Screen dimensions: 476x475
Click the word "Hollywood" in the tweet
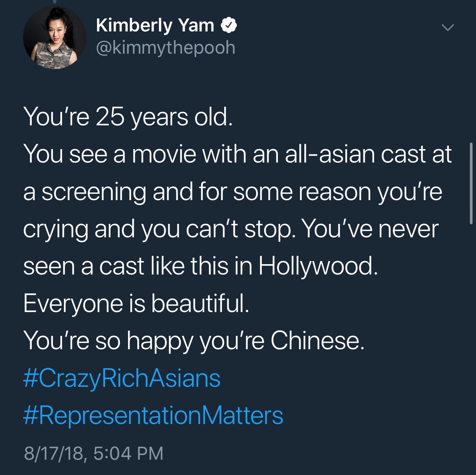(x=316, y=266)
